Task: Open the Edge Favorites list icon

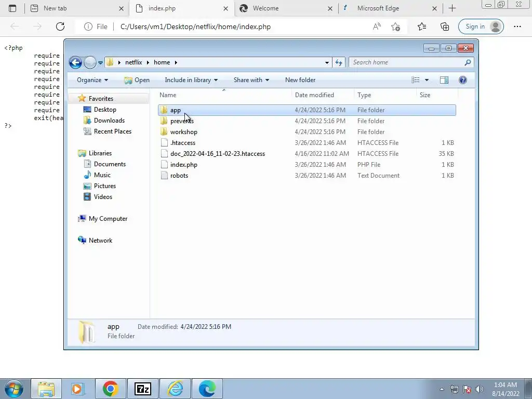Action: pos(422,26)
